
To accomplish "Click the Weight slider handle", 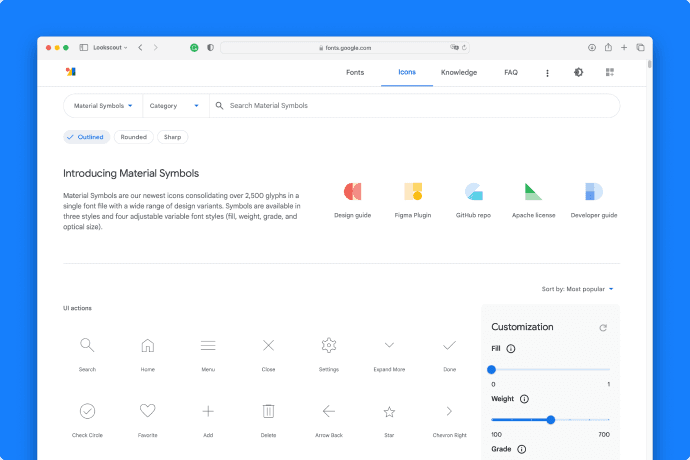I will [x=551, y=420].
